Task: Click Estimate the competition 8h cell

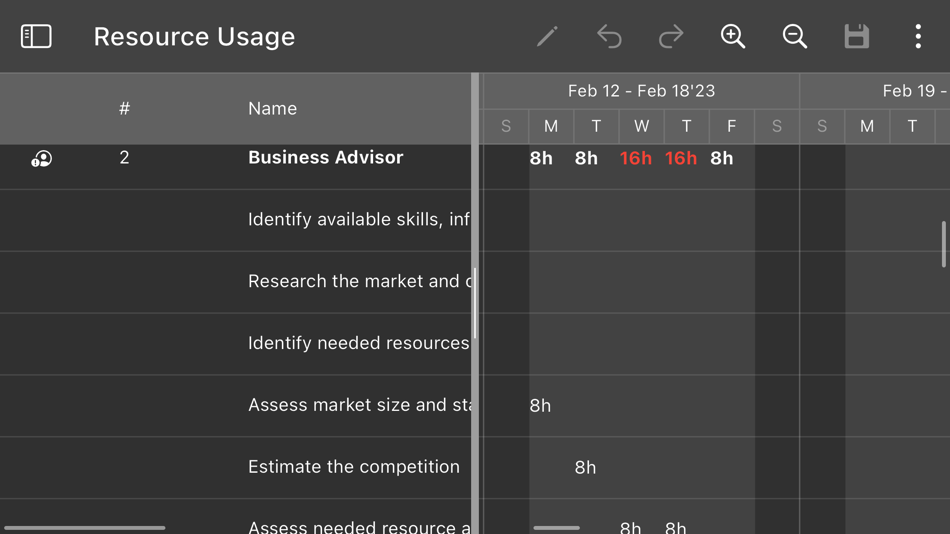Action: (x=585, y=467)
